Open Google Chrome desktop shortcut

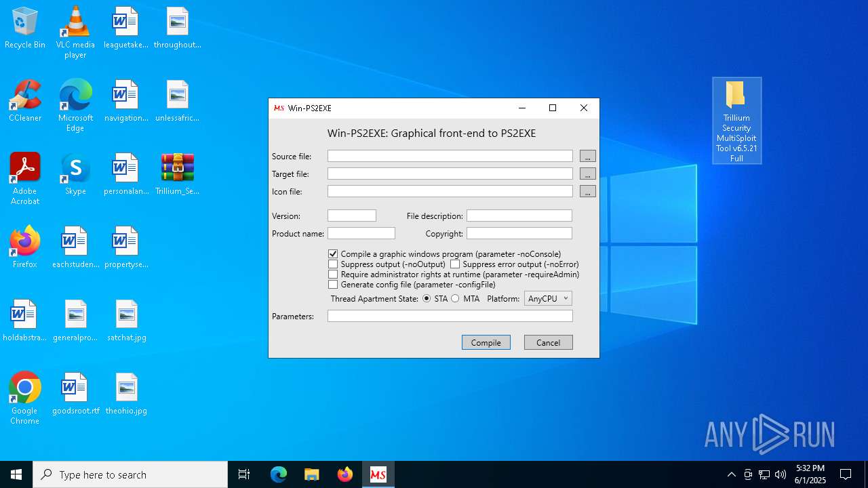[x=25, y=399]
